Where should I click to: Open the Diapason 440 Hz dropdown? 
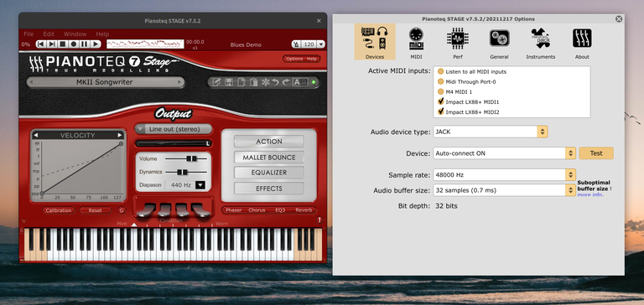coord(200,185)
